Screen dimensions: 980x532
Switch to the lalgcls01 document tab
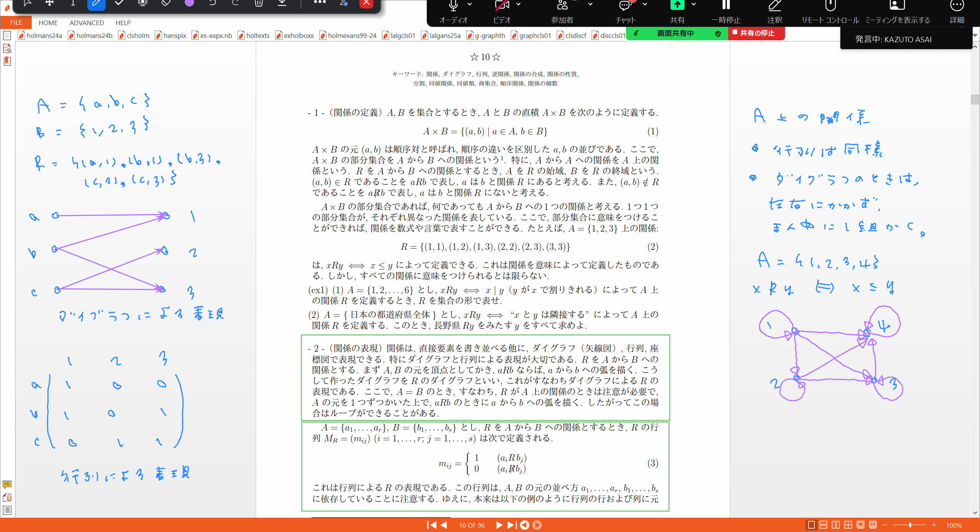pyautogui.click(x=399, y=36)
